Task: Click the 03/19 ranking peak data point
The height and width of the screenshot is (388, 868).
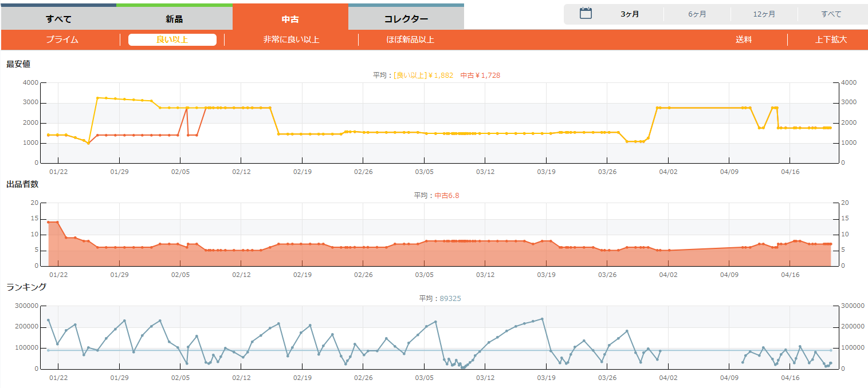Action: click(x=542, y=319)
